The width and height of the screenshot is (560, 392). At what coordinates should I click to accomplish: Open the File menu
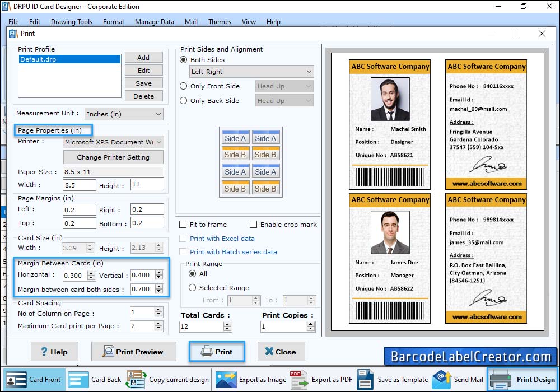pos(13,22)
